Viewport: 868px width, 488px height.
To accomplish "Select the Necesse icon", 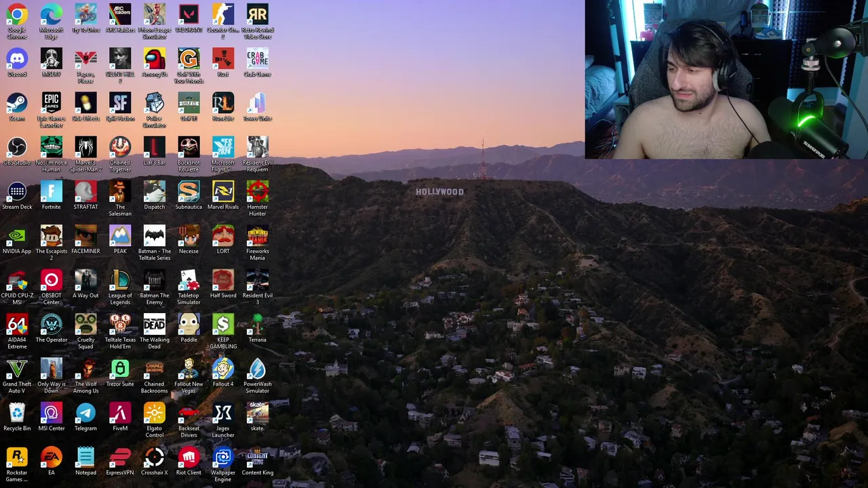I will [x=189, y=239].
